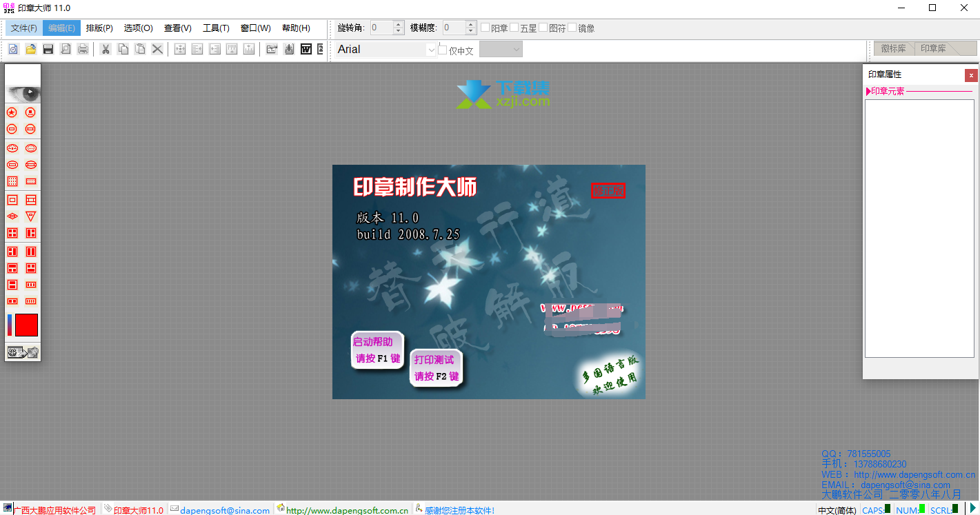The image size is (980, 515).
Task: Open the 文件(F) menu
Action: pos(24,28)
